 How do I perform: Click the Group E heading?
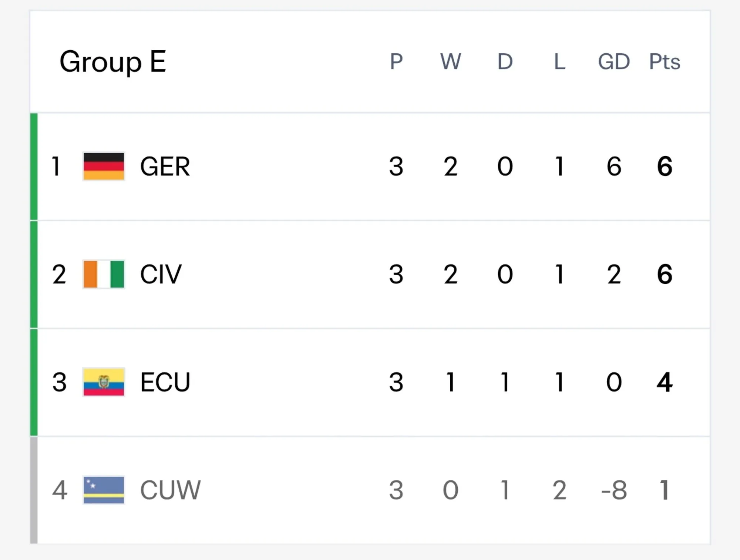(113, 62)
